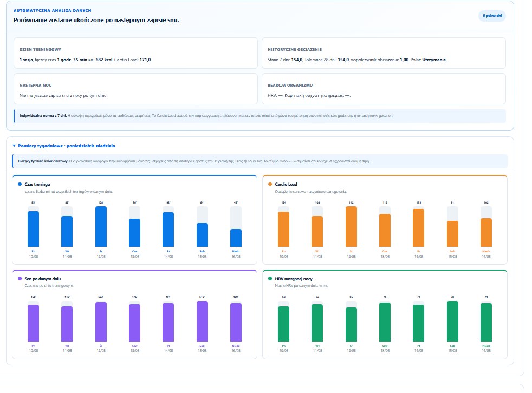Select Monday 10/08 bar in Cardio Load
The image size is (532, 393).
284,229
